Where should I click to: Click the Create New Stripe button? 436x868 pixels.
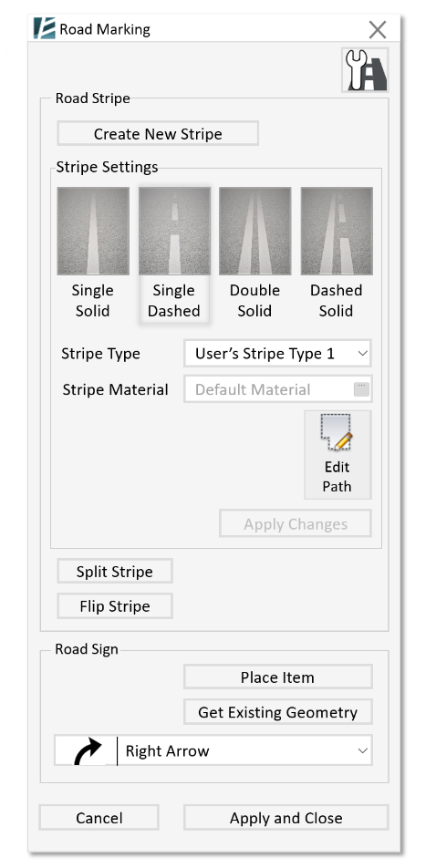[158, 134]
